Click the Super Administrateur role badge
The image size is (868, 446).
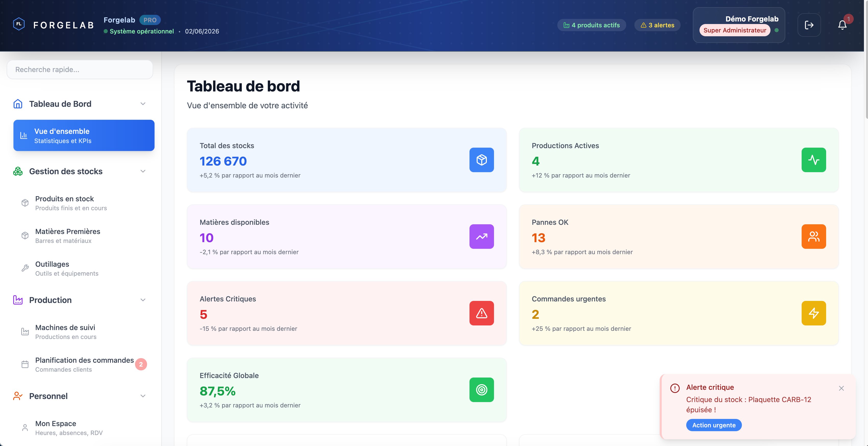734,30
